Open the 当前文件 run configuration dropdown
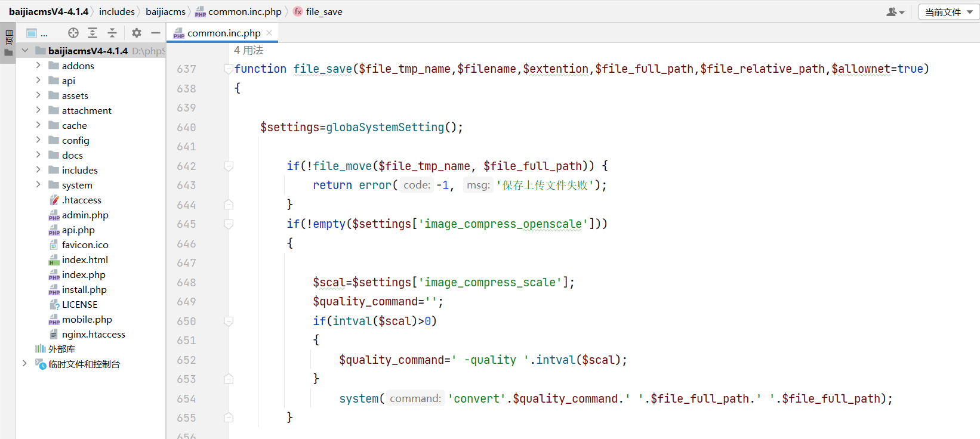The width and height of the screenshot is (980, 439). point(949,12)
